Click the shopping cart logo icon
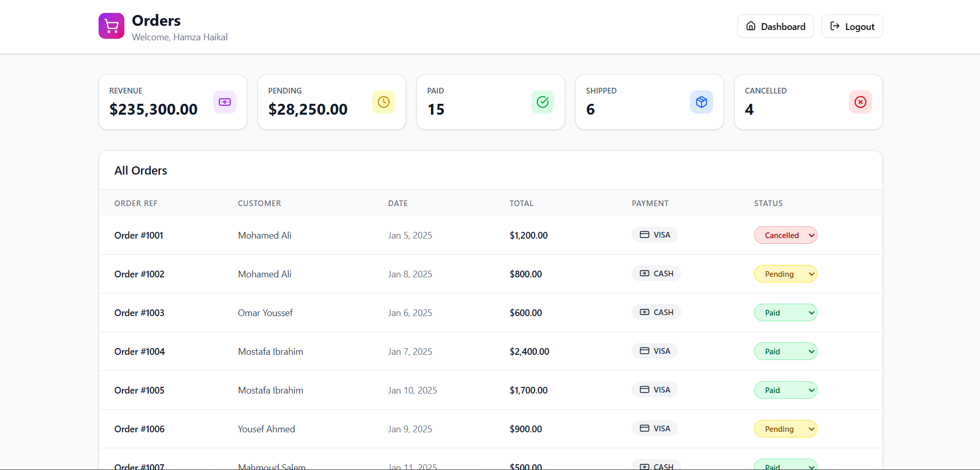The width and height of the screenshot is (980, 470). [x=111, y=25]
